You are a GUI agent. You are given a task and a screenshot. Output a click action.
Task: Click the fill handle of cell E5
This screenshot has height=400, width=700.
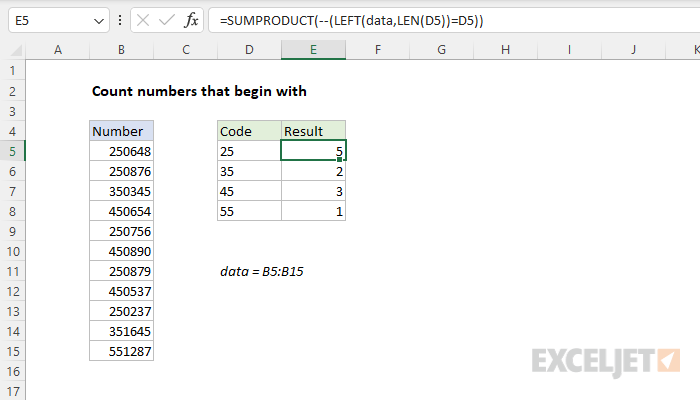[340, 159]
